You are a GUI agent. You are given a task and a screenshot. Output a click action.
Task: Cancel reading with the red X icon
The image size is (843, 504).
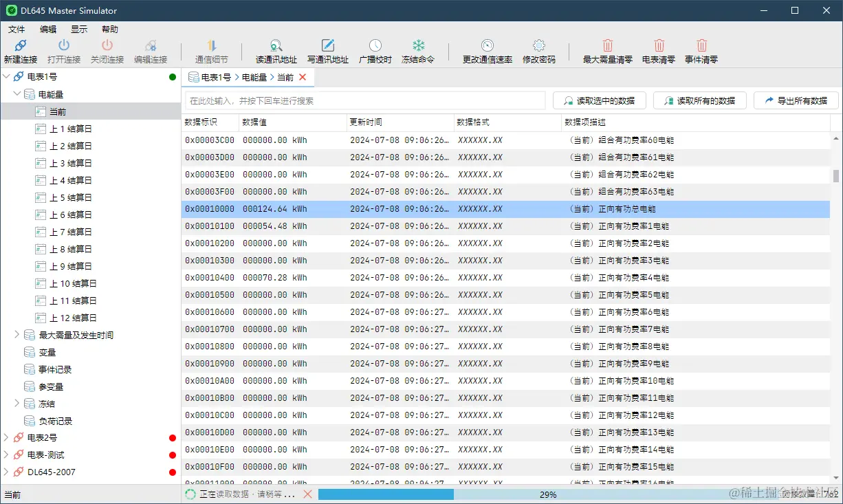pos(307,494)
